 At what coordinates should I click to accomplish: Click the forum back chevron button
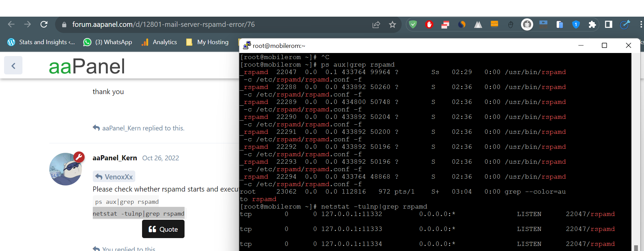[13, 66]
